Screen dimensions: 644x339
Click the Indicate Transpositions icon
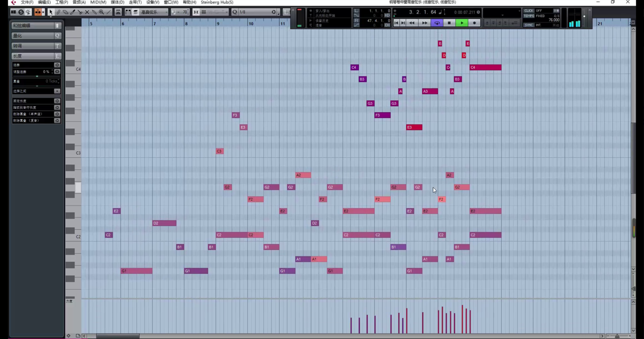(x=118, y=12)
